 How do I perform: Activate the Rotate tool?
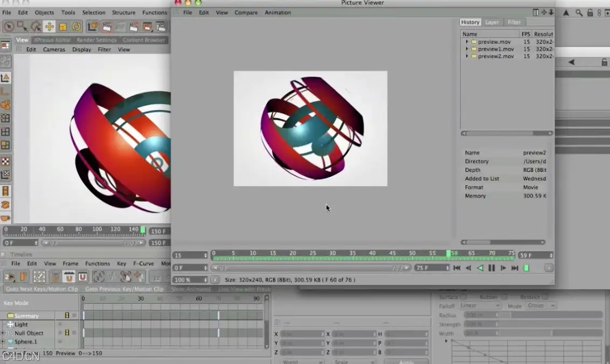point(77,26)
